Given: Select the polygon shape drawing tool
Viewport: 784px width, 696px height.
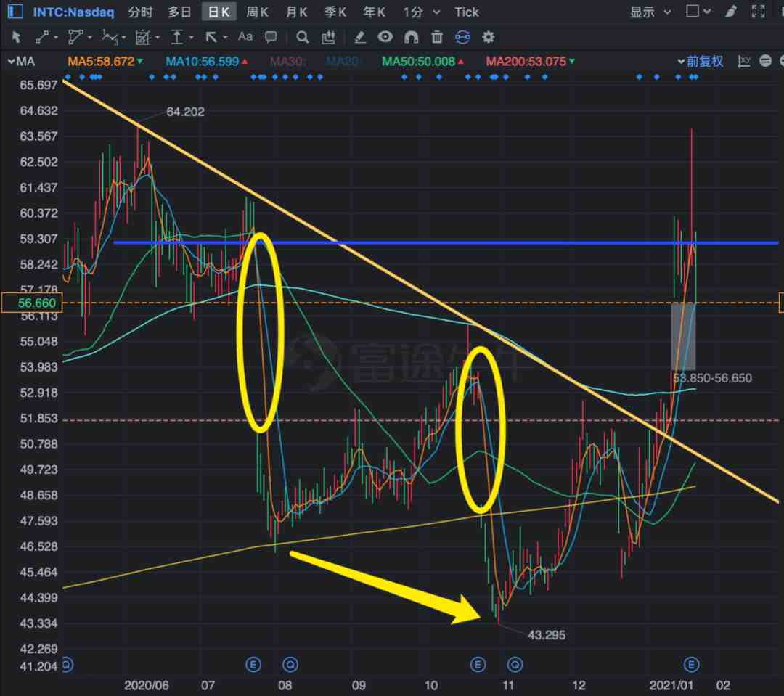Looking at the screenshot, I should (75, 37).
